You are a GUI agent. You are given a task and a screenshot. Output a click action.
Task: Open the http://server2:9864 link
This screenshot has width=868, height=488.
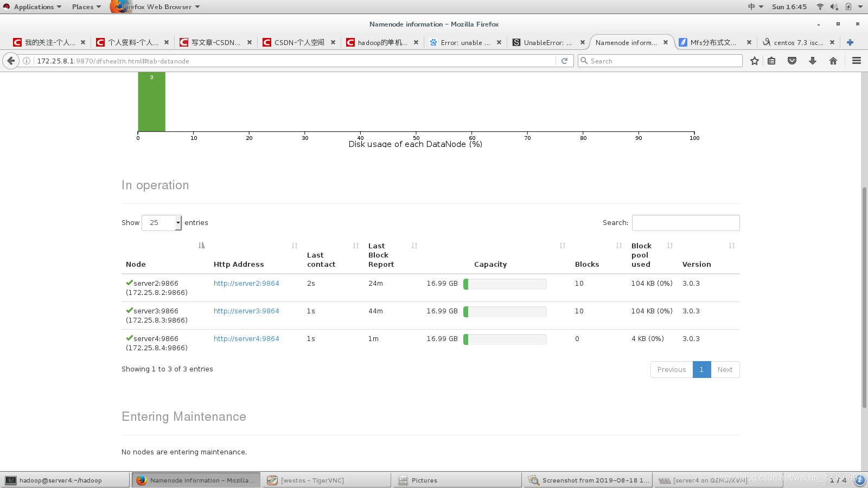click(x=246, y=284)
